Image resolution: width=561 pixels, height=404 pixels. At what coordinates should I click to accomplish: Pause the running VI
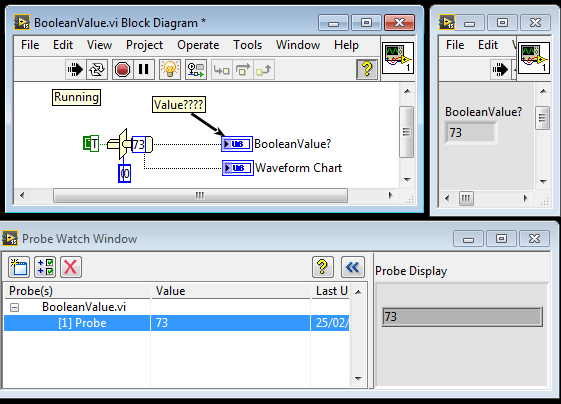(143, 69)
